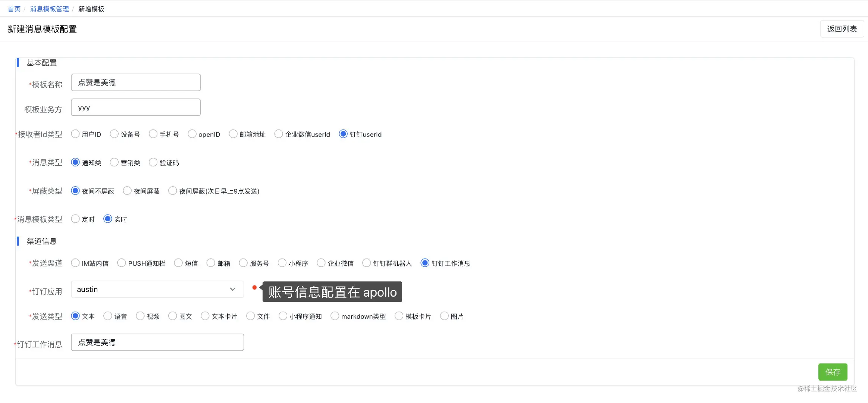
Task: Expand the 钉钉应用 austin dropdown arrow
Action: (x=232, y=290)
